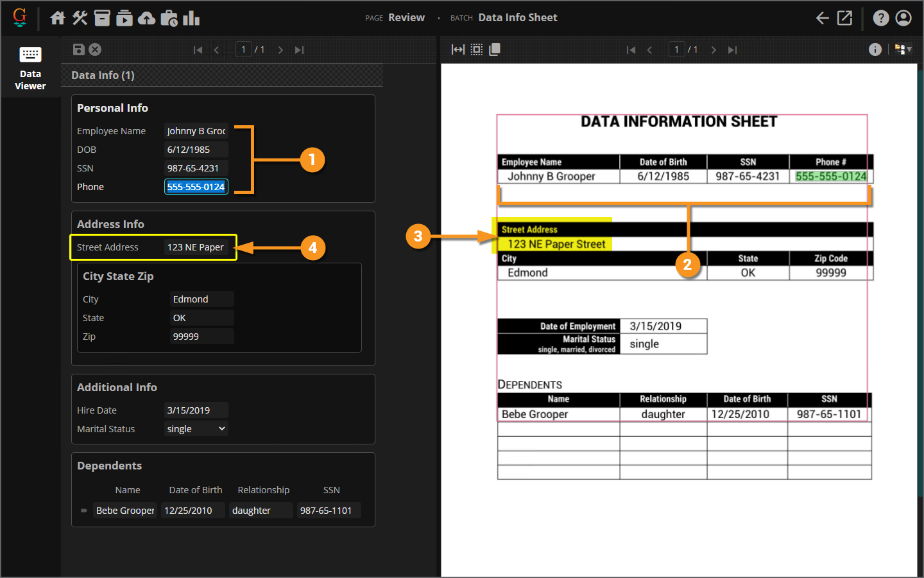Screen dimensions: 924x578
Task: Click the document viewer page number box
Action: [677, 49]
